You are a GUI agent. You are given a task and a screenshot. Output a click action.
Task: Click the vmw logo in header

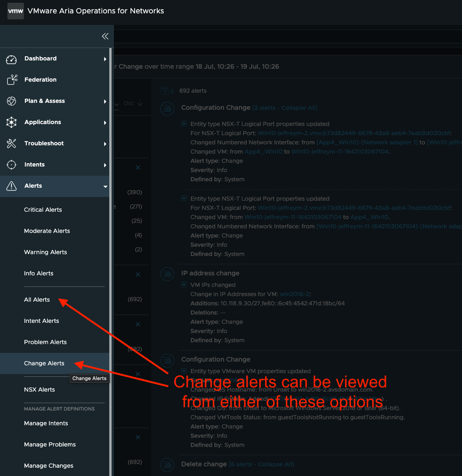(x=16, y=11)
